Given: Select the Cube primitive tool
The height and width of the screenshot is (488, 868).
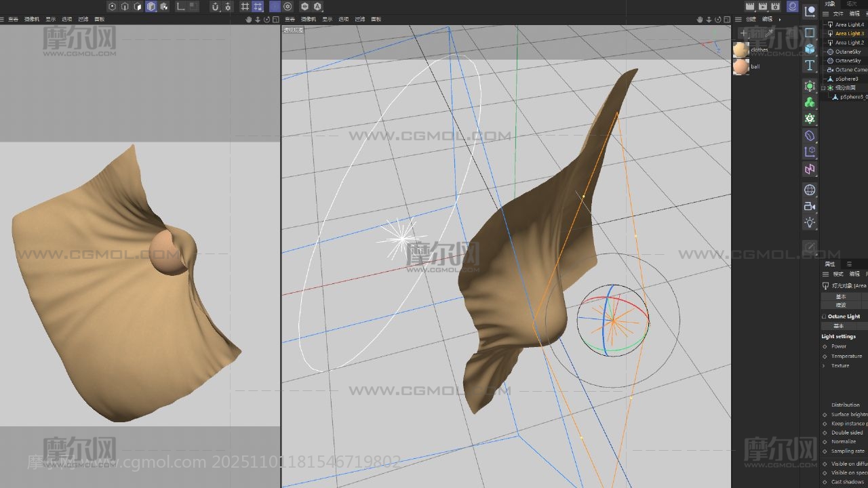Looking at the screenshot, I should [810, 49].
